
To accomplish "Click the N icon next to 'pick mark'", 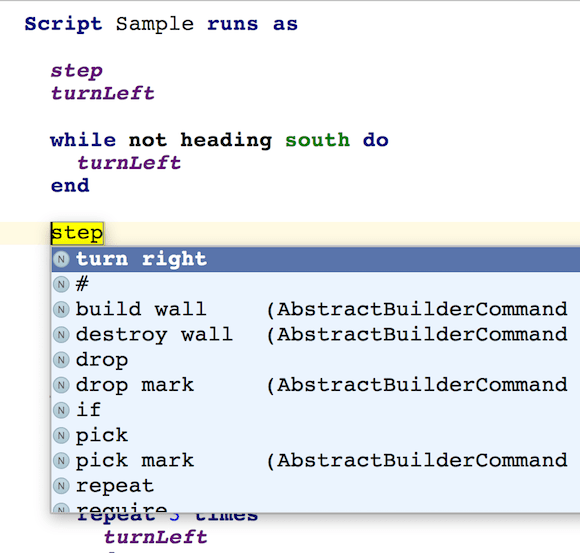I will click(61, 461).
